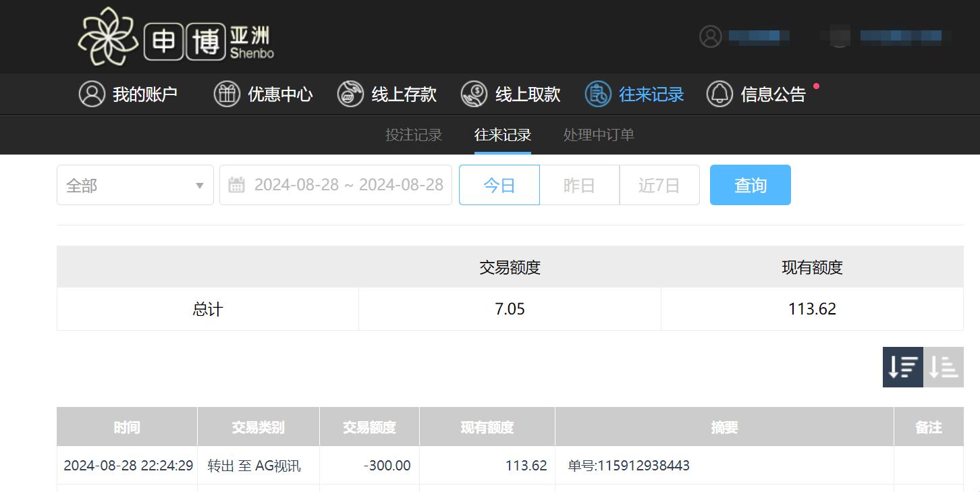The height and width of the screenshot is (492, 980).
Task: Click the dropdown arrow next to 全部
Action: pos(199,185)
